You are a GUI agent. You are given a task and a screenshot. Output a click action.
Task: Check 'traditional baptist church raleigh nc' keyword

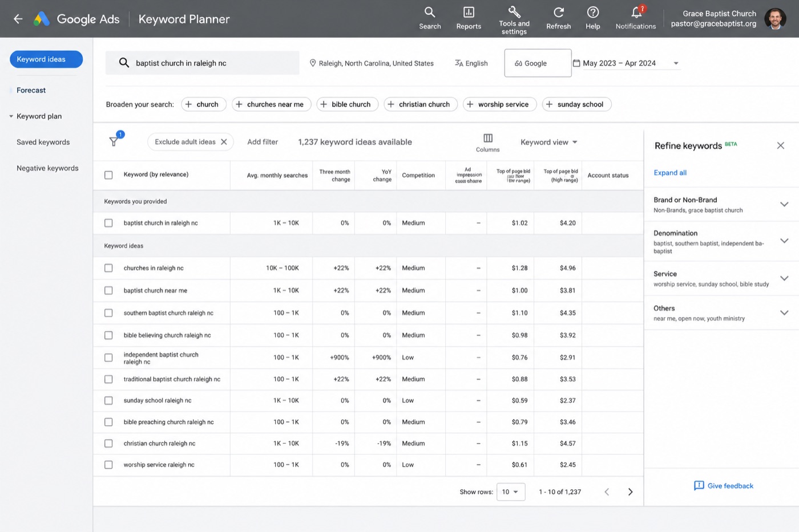(108, 379)
